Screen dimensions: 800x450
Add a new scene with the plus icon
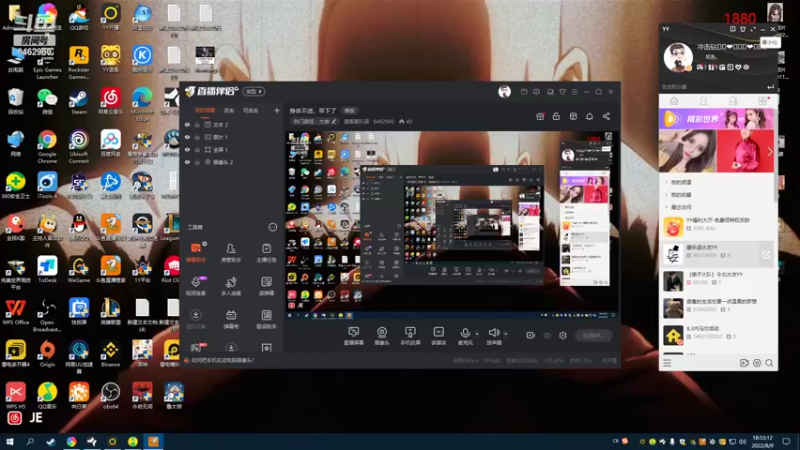coord(277,110)
